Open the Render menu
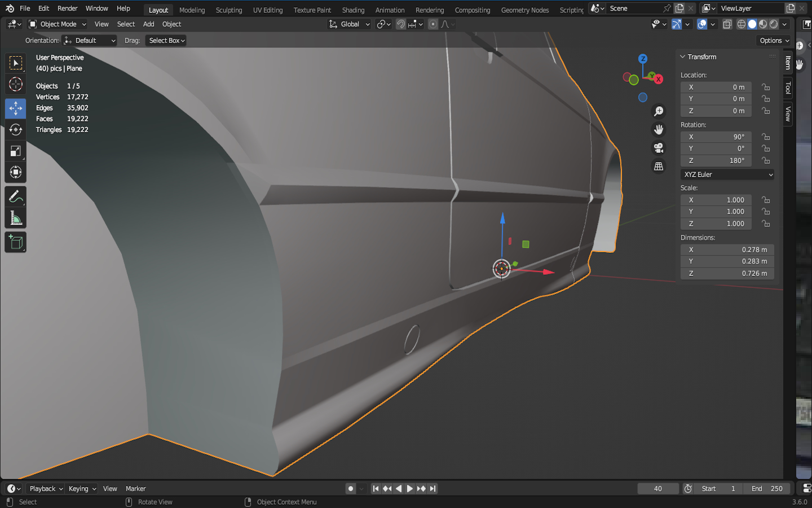812x508 pixels. pyautogui.click(x=67, y=8)
